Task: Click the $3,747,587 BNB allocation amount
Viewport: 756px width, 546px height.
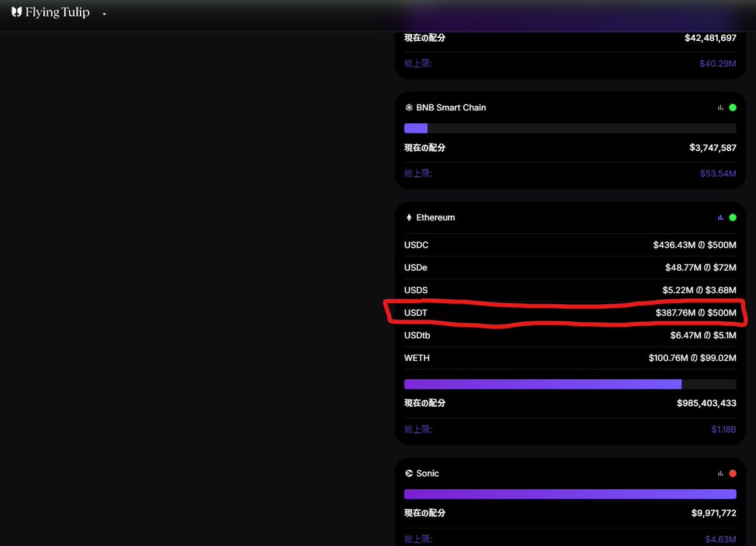Action: pos(713,147)
